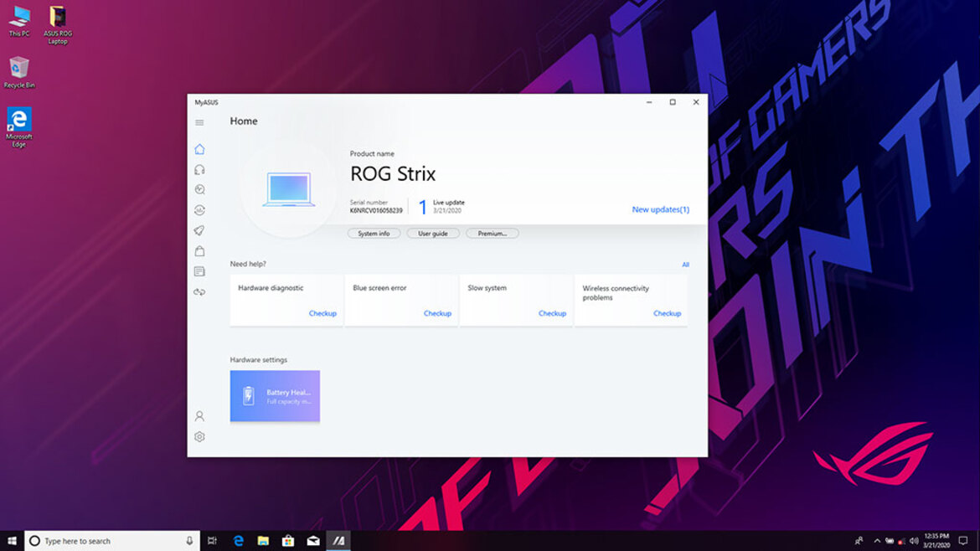Open the Windows Start button

coord(12,541)
